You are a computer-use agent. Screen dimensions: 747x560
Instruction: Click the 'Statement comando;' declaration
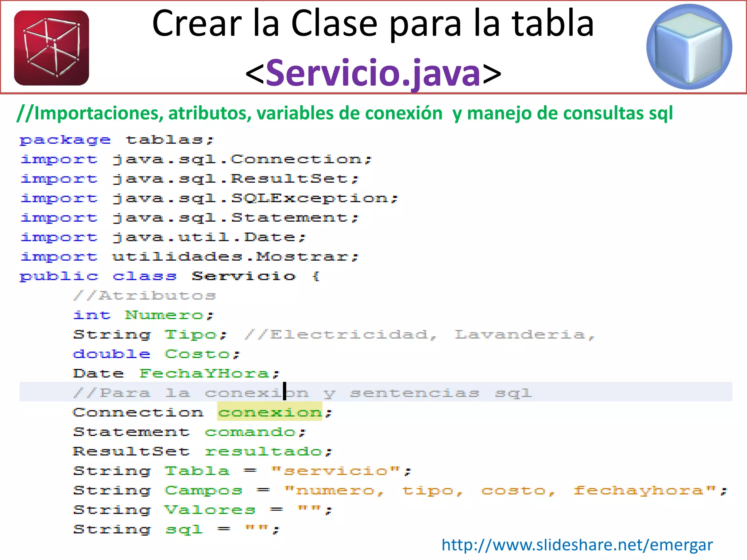[189, 432]
